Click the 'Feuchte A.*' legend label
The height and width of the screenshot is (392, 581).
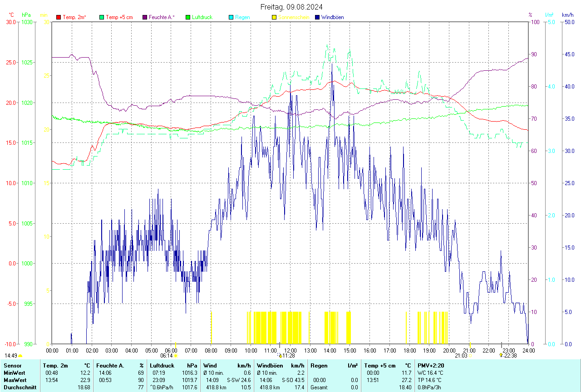[x=162, y=17]
